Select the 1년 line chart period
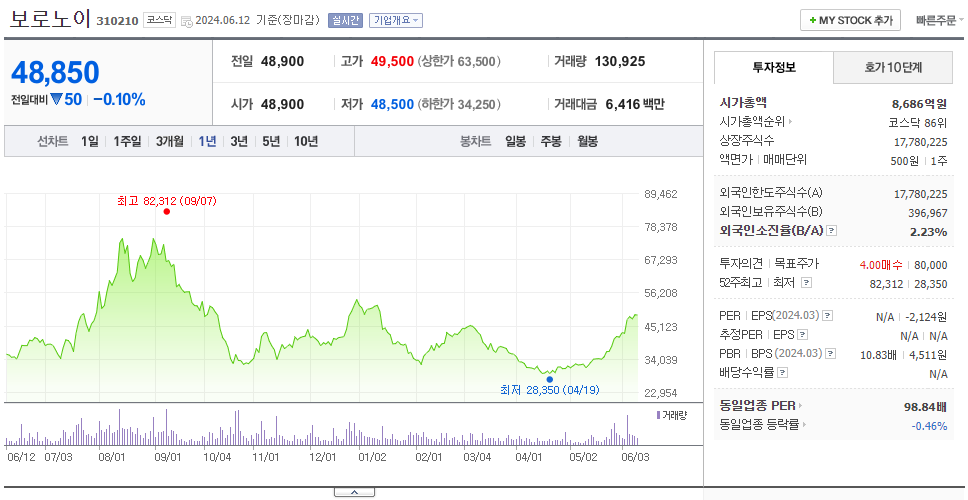This screenshot has height=500, width=968. (207, 141)
